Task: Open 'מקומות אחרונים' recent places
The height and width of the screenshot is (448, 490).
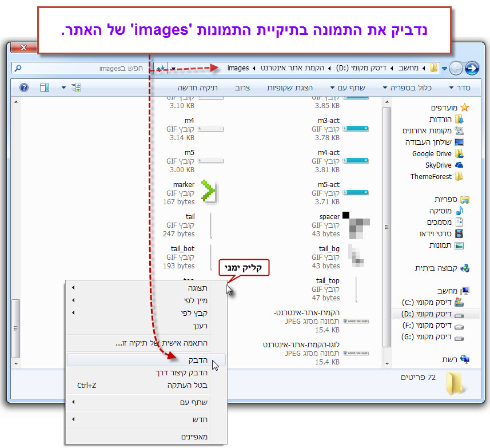Action: coord(433,130)
